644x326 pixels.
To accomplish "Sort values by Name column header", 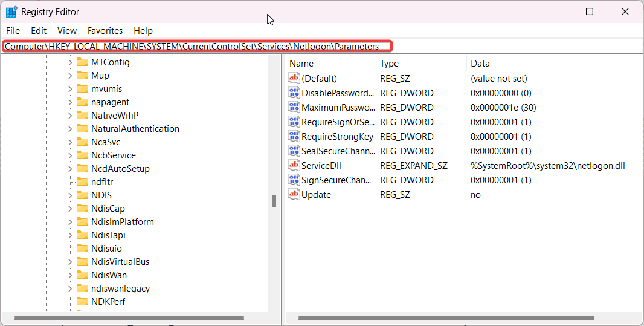I will tap(330, 64).
